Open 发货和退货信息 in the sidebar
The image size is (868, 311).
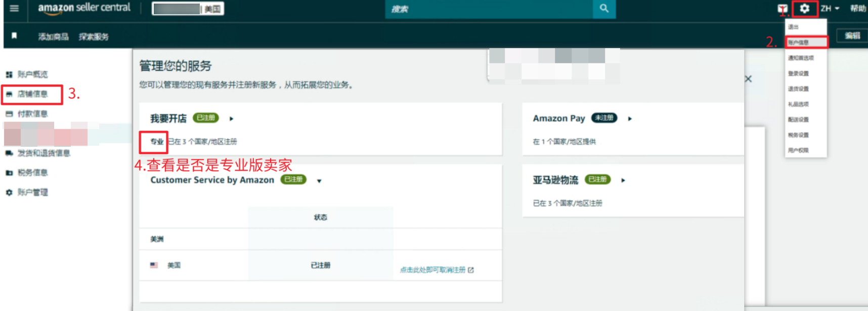click(44, 153)
